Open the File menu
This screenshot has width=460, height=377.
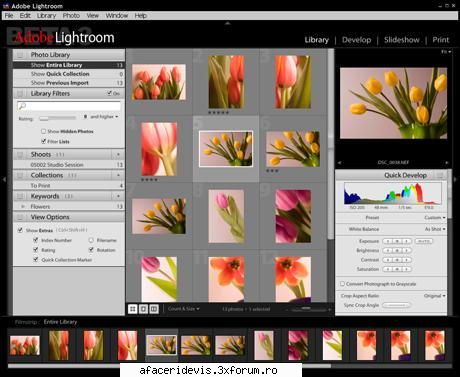point(9,16)
